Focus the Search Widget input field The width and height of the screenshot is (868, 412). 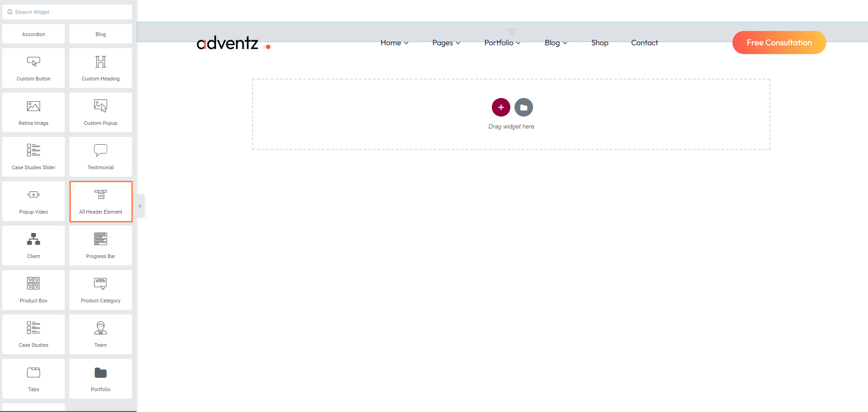pyautogui.click(x=69, y=12)
